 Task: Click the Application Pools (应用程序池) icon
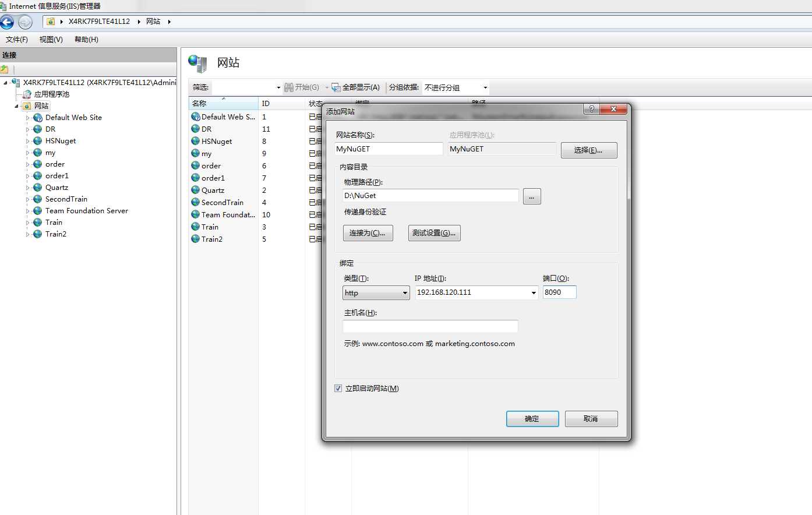(27, 94)
